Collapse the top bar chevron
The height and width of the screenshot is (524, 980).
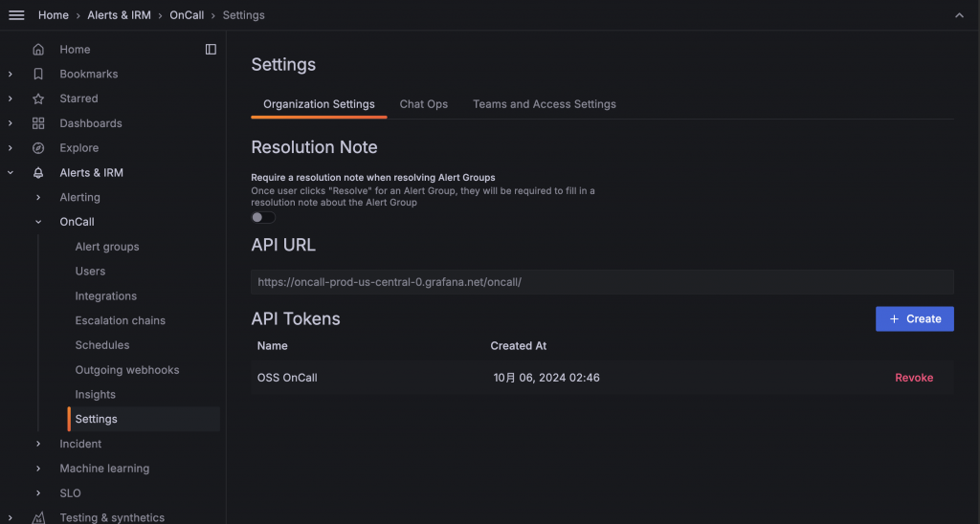point(959,15)
